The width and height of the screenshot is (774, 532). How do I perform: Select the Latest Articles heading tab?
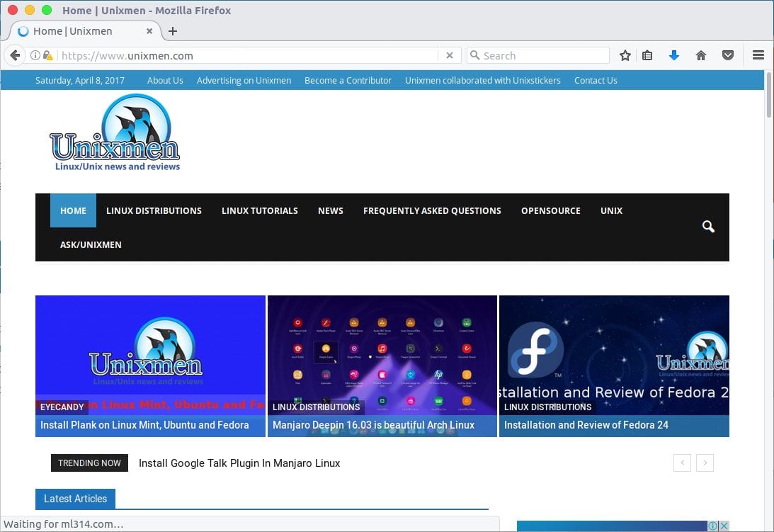(76, 499)
